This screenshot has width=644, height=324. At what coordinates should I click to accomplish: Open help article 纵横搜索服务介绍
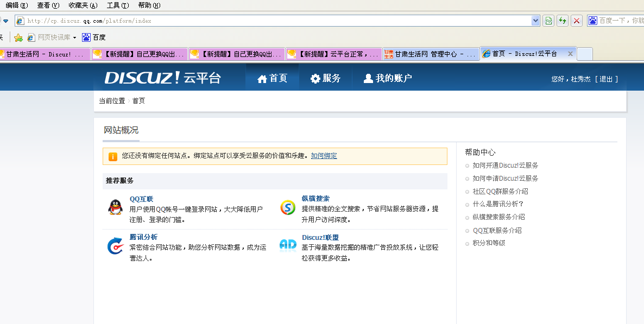coord(498,217)
